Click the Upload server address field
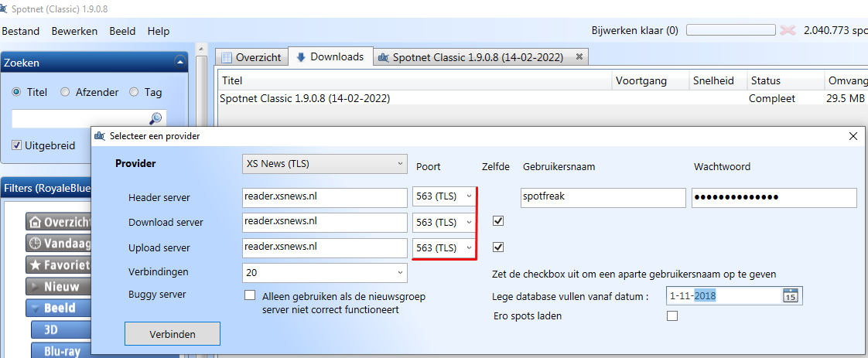Screen dimensions: 868x358 coord(324,248)
